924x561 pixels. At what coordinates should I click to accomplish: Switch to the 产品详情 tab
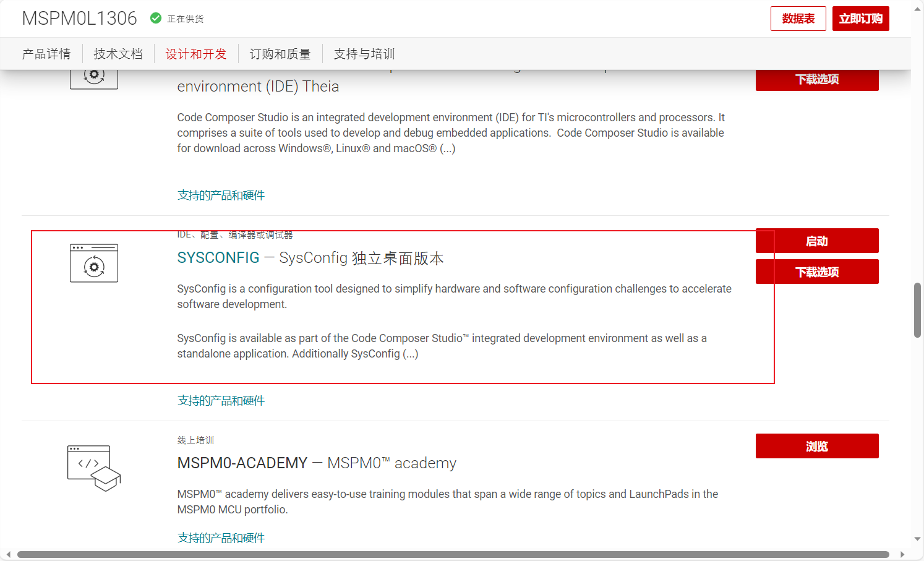(46, 54)
